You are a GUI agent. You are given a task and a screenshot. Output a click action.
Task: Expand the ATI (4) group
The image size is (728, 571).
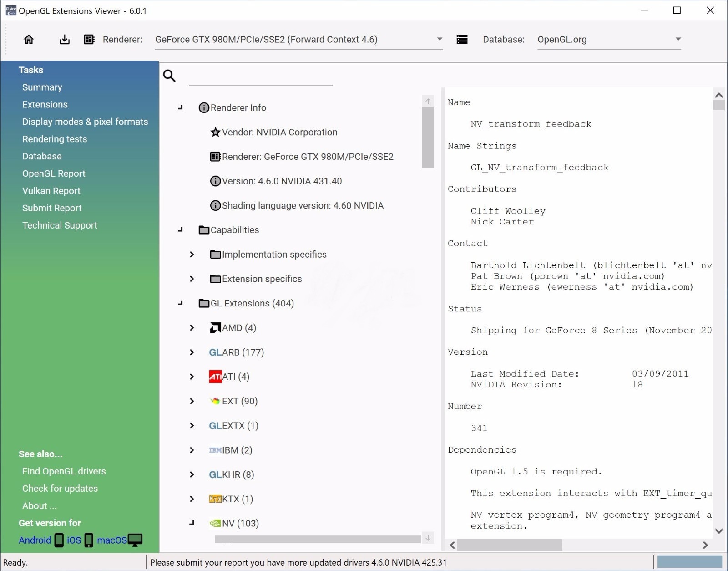[x=192, y=377]
